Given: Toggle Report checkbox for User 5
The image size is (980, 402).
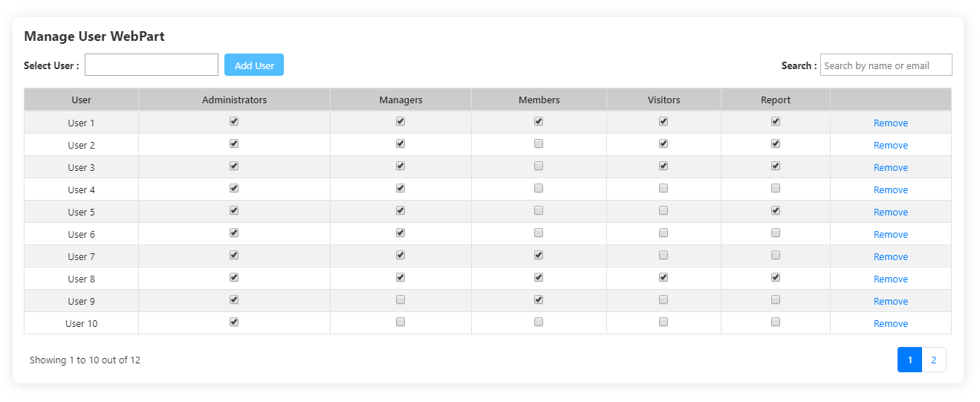Looking at the screenshot, I should [x=776, y=210].
